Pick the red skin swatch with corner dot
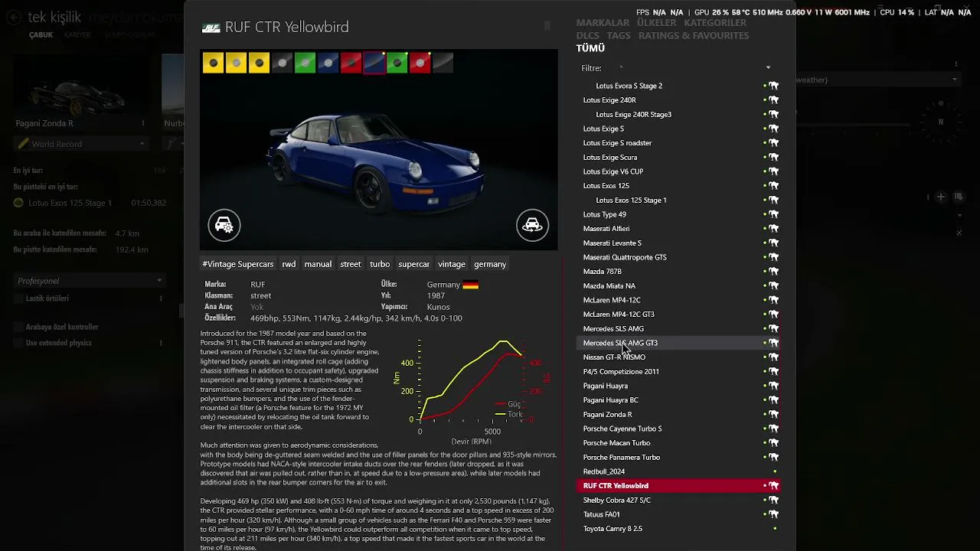Image resolution: width=980 pixels, height=551 pixels. click(420, 63)
